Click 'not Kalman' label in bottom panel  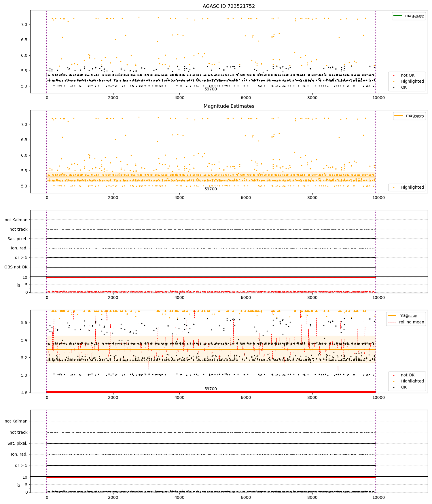(x=16, y=421)
